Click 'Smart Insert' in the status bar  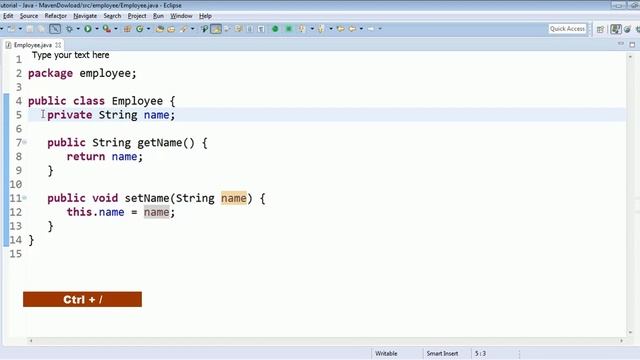coord(442,353)
